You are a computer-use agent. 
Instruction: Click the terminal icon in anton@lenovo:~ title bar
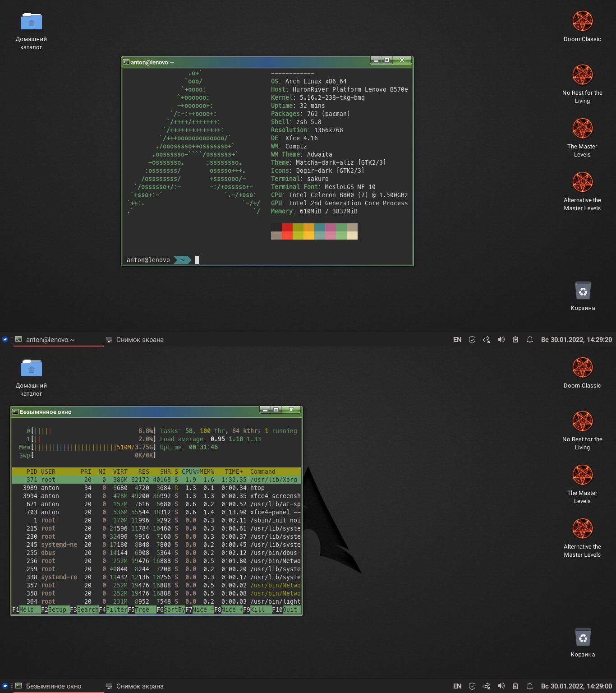126,62
